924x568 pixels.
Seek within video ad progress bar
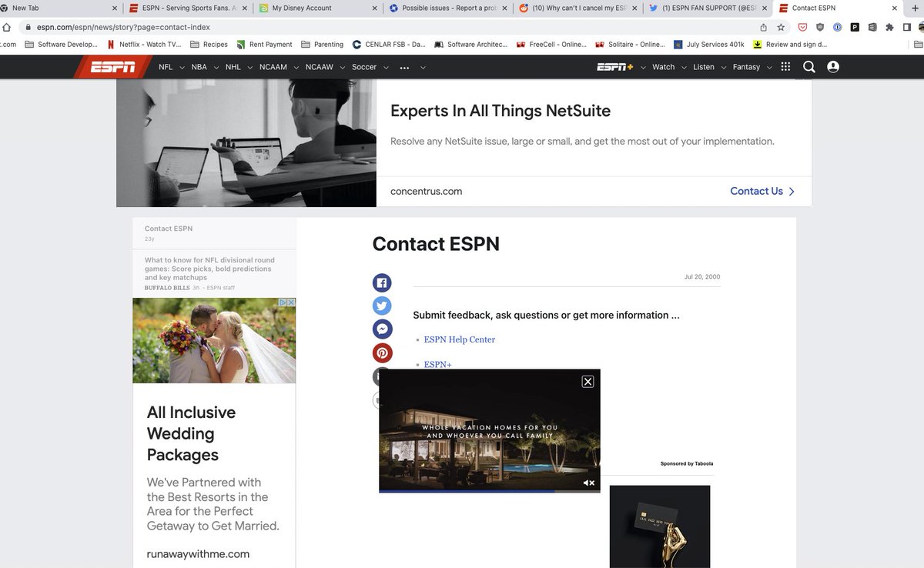point(490,491)
